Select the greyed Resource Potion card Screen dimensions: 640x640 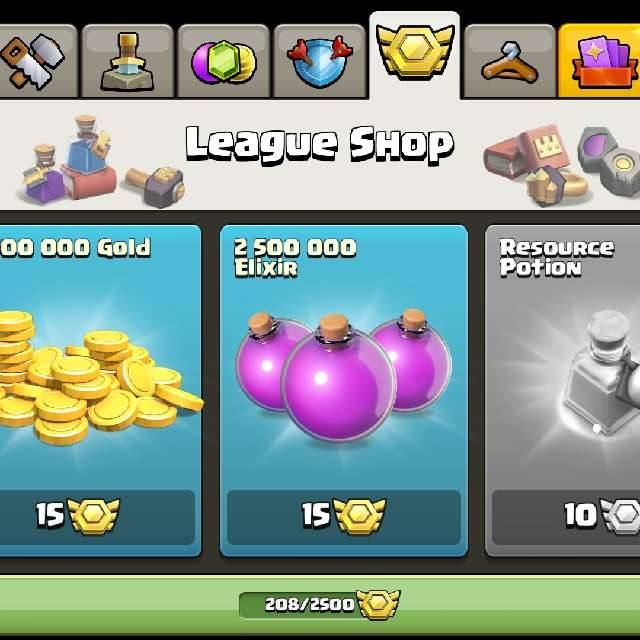[562, 391]
